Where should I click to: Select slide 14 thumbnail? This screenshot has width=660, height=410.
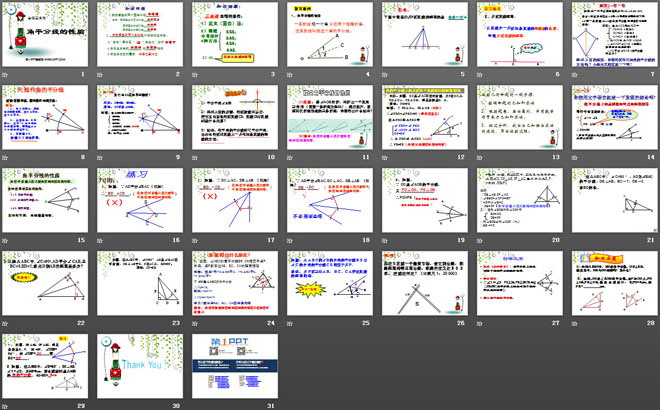tap(612, 117)
